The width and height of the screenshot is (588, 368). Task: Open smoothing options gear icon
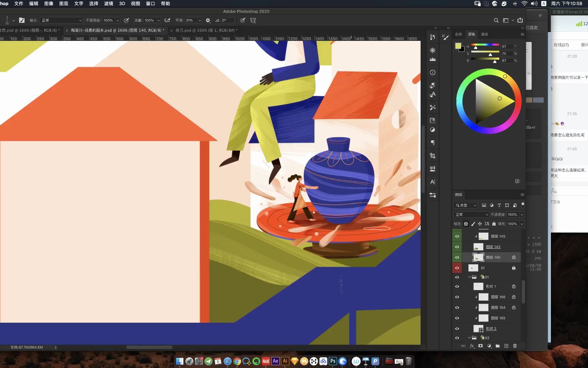(208, 20)
